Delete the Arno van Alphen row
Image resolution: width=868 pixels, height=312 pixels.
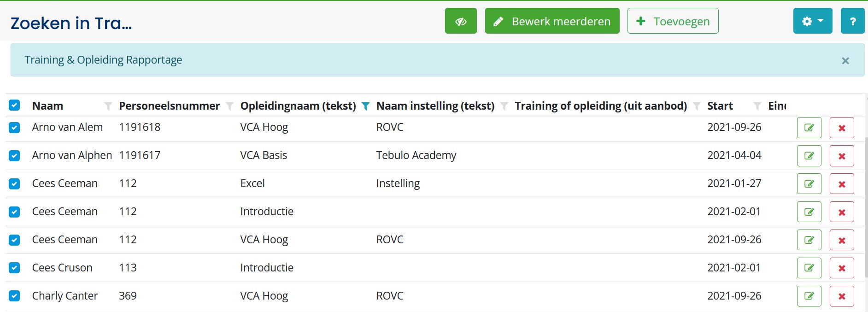tap(842, 156)
